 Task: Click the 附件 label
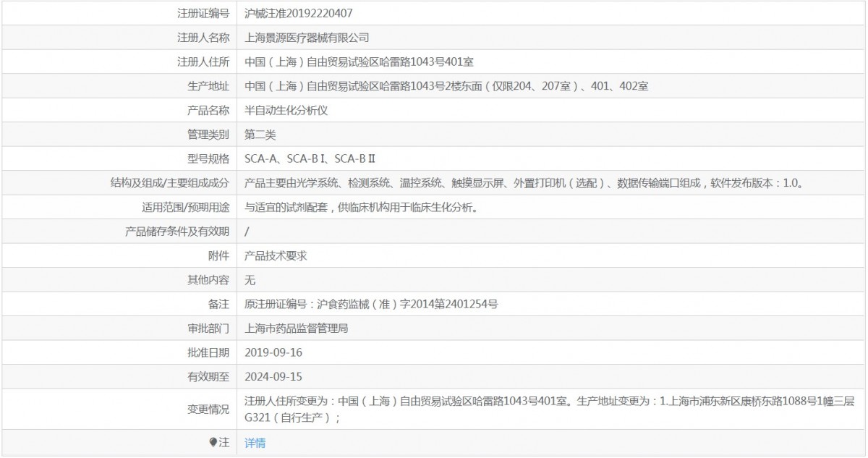[x=219, y=256]
